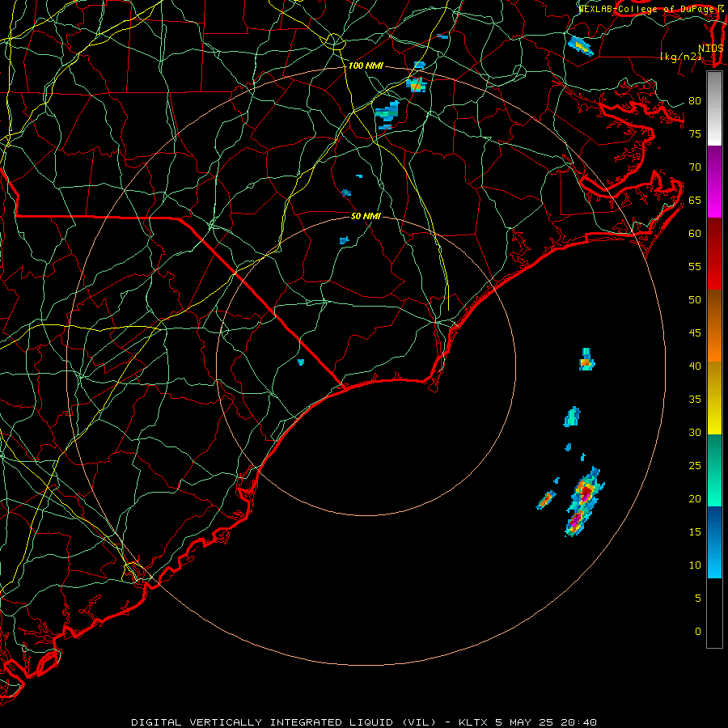Click the scale value 40
The width and height of the screenshot is (728, 728).
[x=695, y=366]
